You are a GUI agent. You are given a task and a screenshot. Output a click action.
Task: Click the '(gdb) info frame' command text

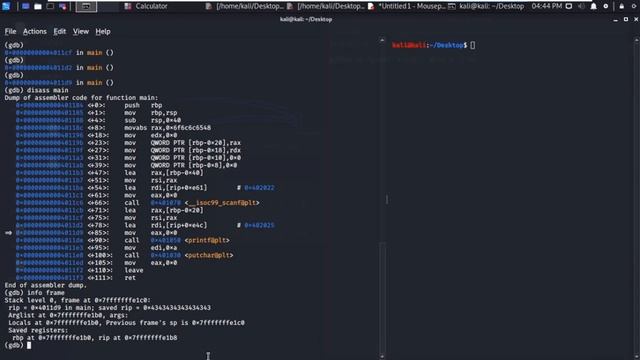pyautogui.click(x=35, y=293)
